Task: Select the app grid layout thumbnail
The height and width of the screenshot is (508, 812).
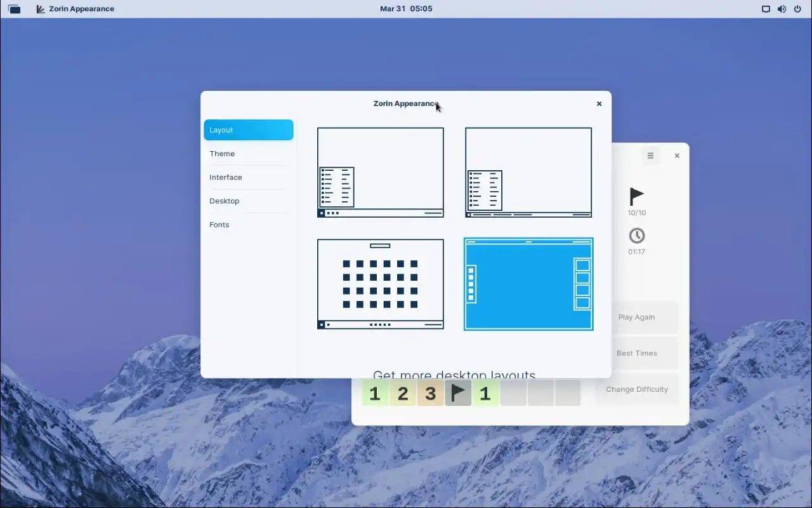Action: pyautogui.click(x=381, y=284)
